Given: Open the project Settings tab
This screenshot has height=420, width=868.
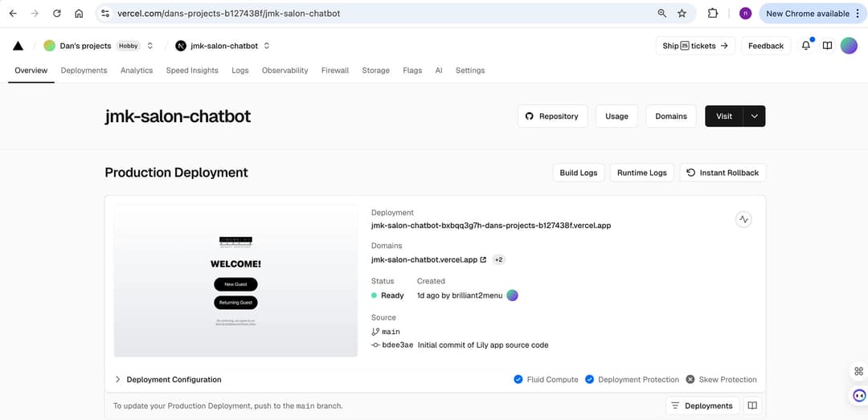Looking at the screenshot, I should (470, 71).
